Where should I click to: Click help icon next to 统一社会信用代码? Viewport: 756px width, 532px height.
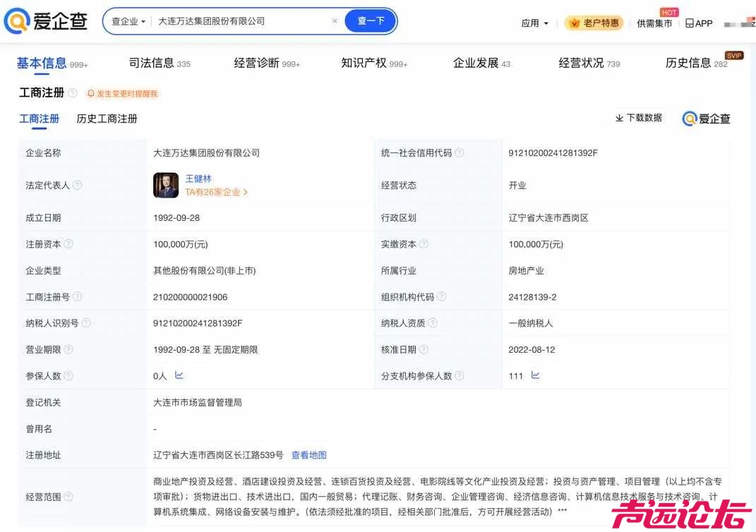click(460, 153)
